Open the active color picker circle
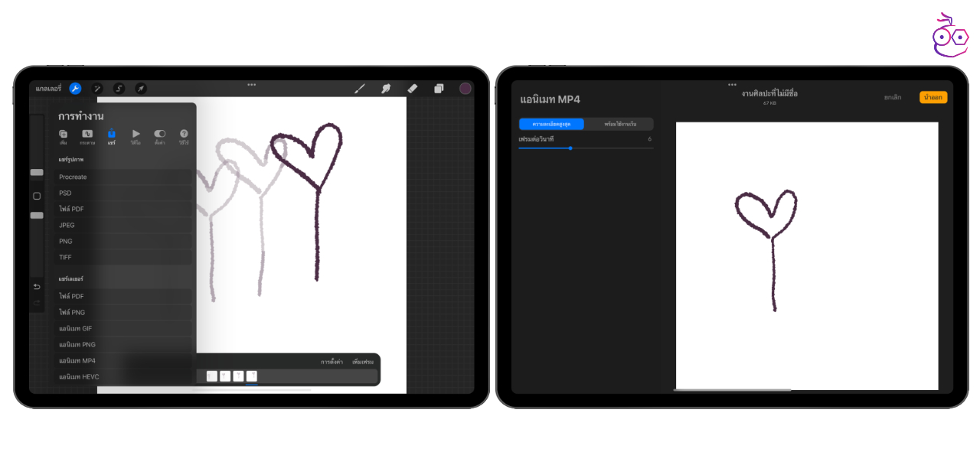 [x=465, y=89]
